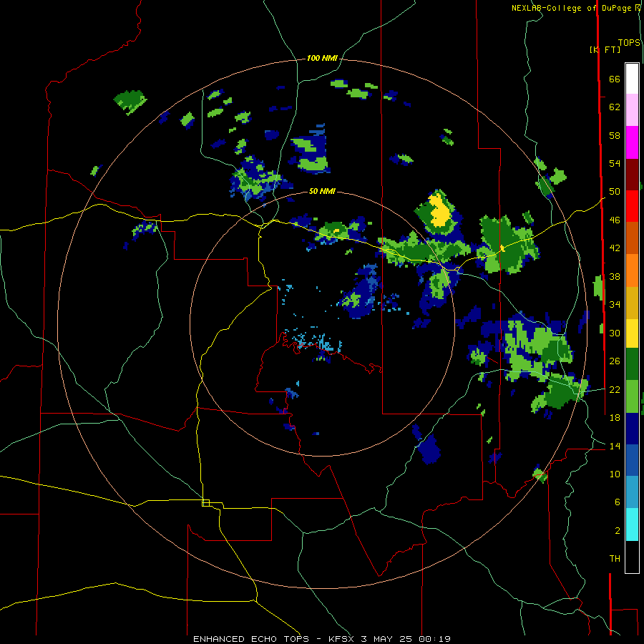644x644 pixels.
Task: Click the "TH" legend label
Action: coord(615,559)
